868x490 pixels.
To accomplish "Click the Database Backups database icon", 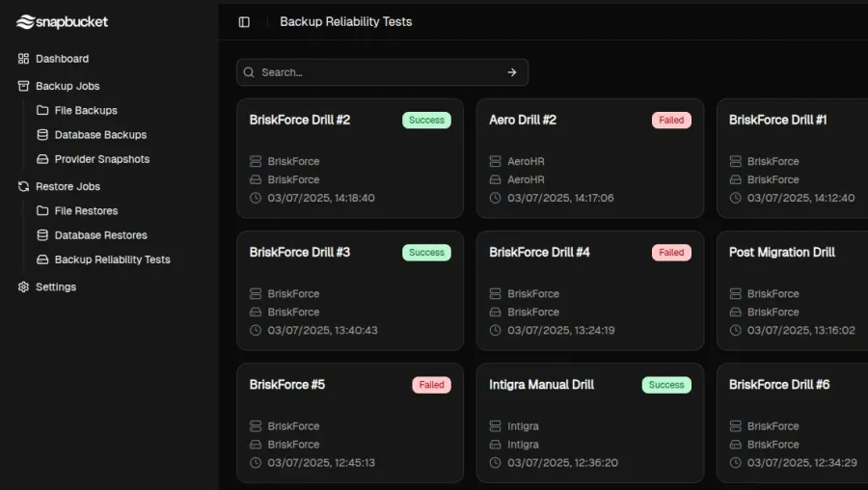I will coord(42,134).
